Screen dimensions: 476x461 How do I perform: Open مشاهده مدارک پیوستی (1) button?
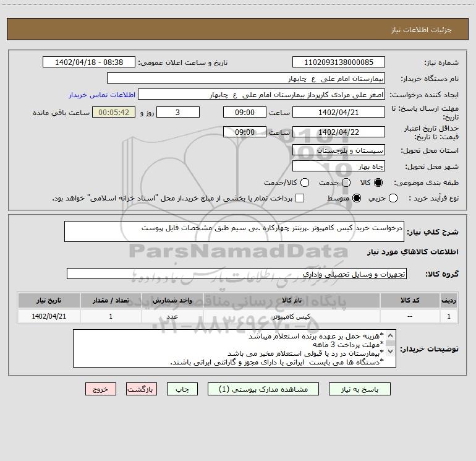click(x=263, y=389)
